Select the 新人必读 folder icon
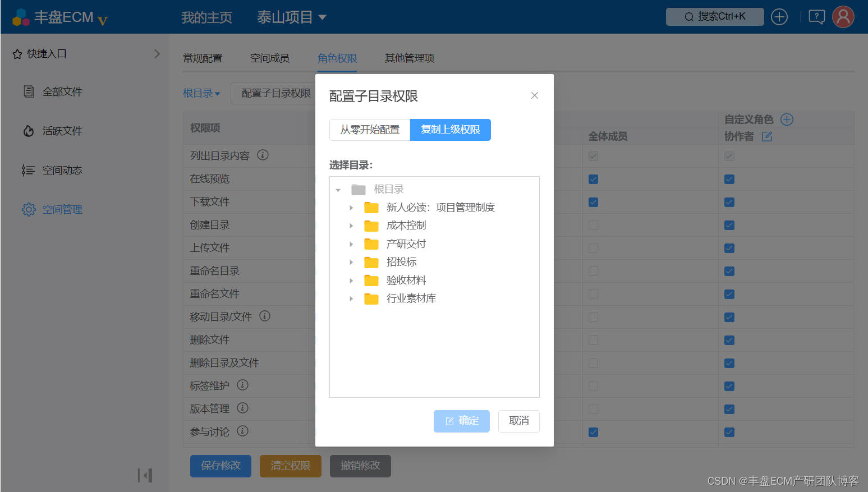Screen dimensions: 868x492 pyautogui.click(x=371, y=208)
